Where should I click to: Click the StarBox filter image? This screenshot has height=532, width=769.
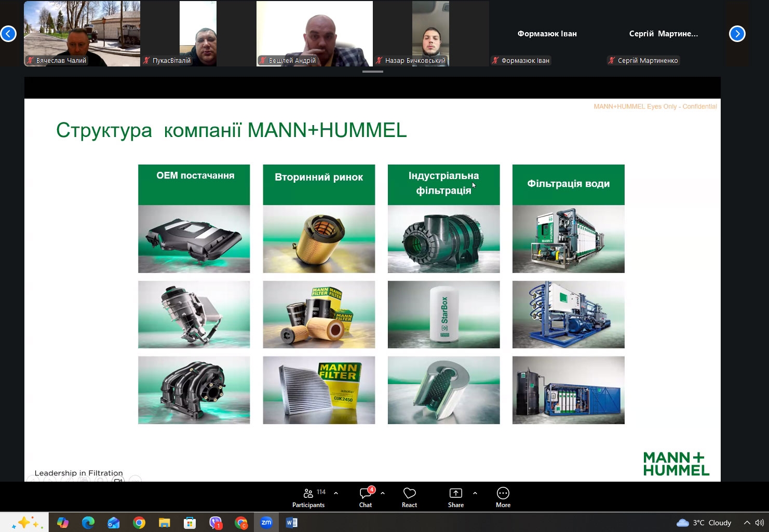pos(444,315)
